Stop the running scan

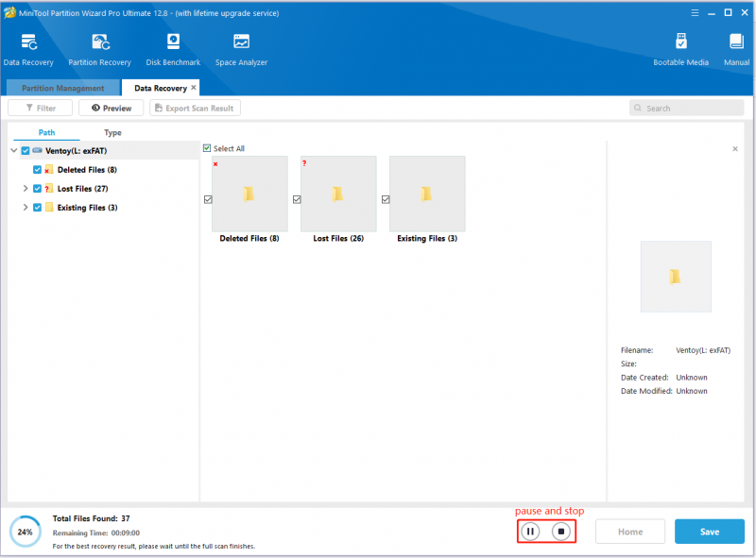561,532
